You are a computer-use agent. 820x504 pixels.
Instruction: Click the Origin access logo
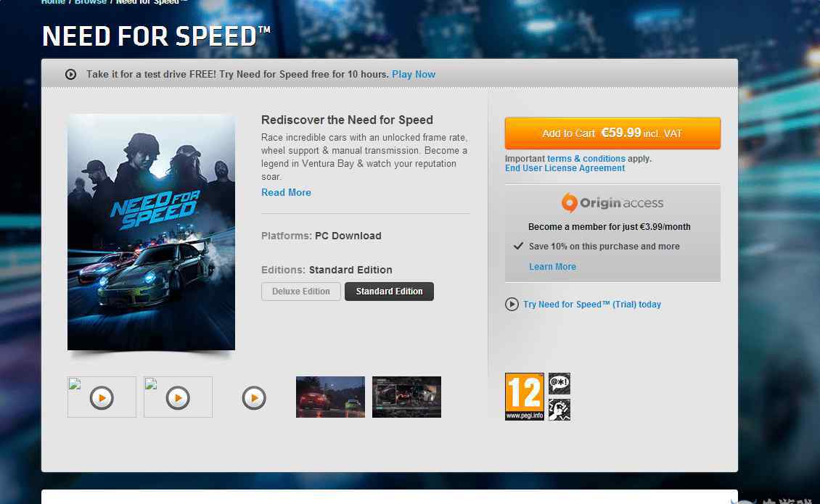612,203
